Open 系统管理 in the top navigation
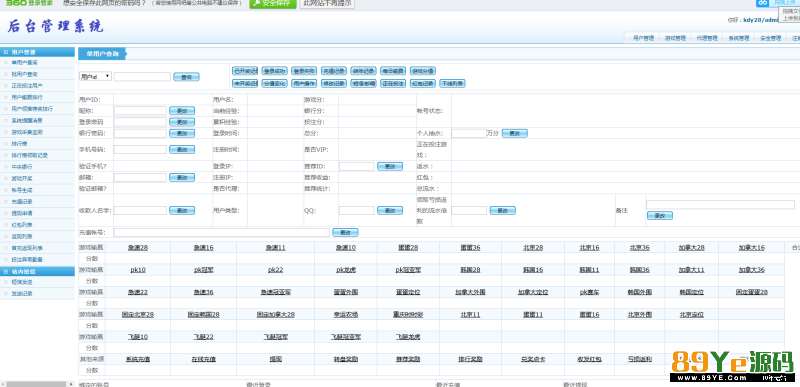Screen dimensions: 800x387 click(738, 38)
